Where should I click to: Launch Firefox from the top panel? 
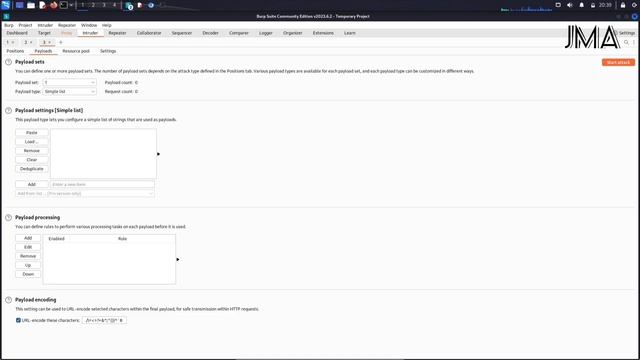[x=53, y=5]
